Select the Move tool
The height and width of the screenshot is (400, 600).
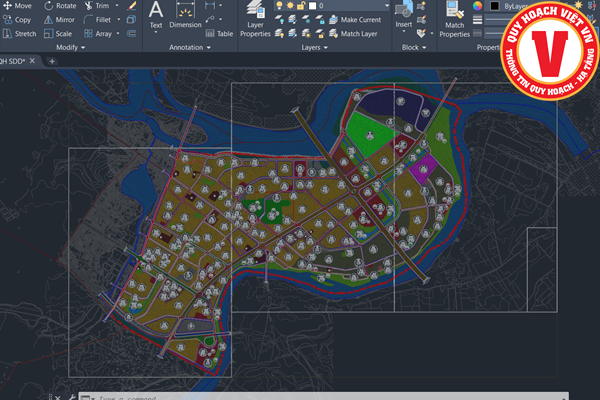[x=16, y=6]
